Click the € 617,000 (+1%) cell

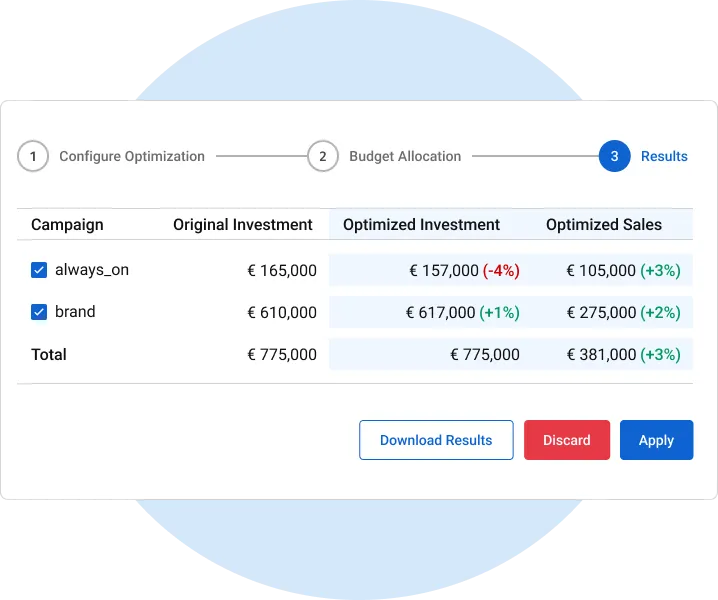tap(463, 313)
